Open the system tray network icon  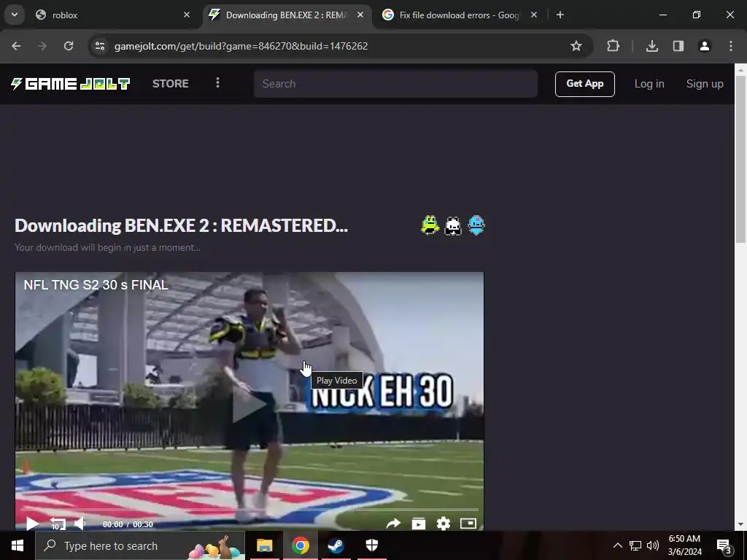(635, 545)
